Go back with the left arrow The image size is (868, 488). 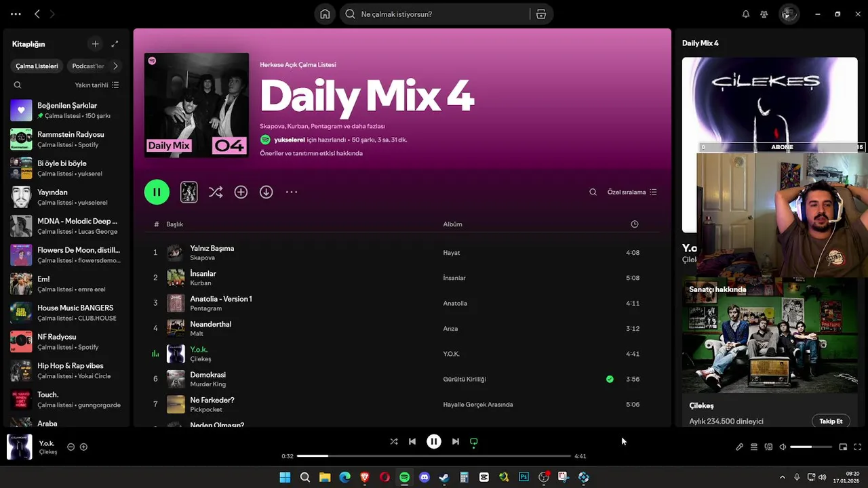37,14
